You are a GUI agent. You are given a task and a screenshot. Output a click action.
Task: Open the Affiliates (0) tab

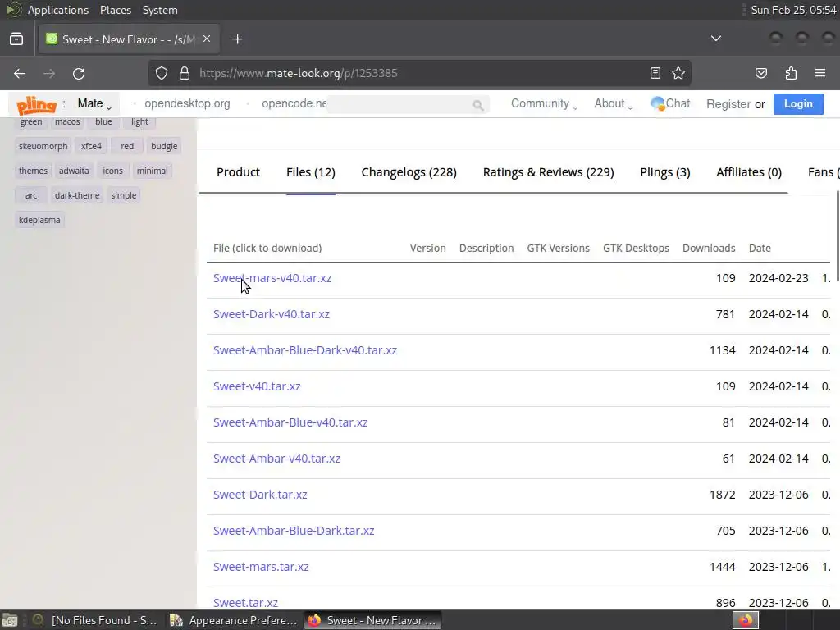click(748, 172)
